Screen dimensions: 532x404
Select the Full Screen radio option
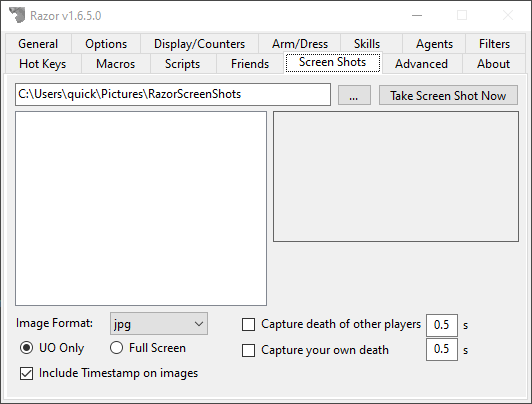(116, 348)
